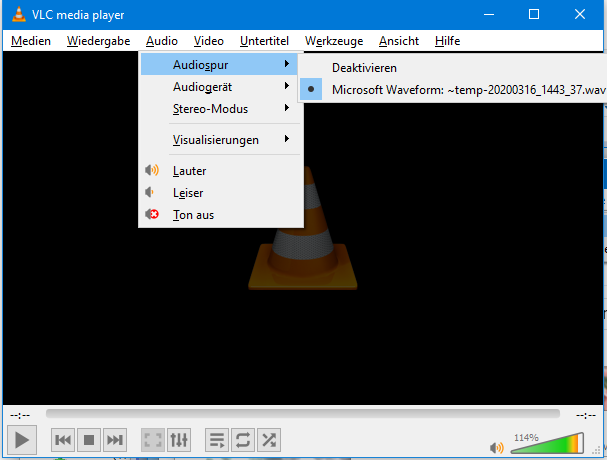Choose Leiser to decrease volume
Screen dimensions: 607x460
pyautogui.click(x=219, y=192)
